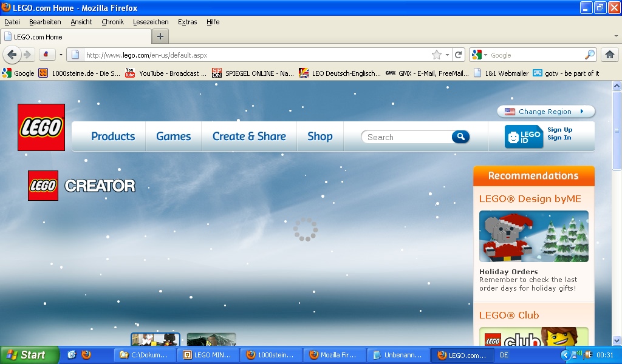This screenshot has width=622, height=364.
Task: Open the Games navigation item
Action: [173, 136]
